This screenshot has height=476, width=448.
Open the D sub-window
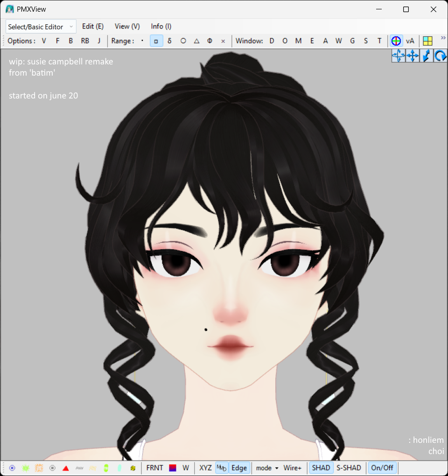272,41
